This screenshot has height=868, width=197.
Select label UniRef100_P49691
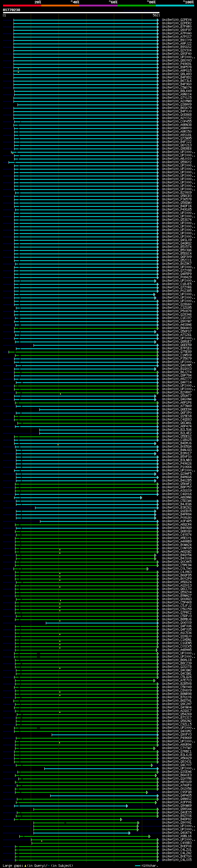[177, 64]
